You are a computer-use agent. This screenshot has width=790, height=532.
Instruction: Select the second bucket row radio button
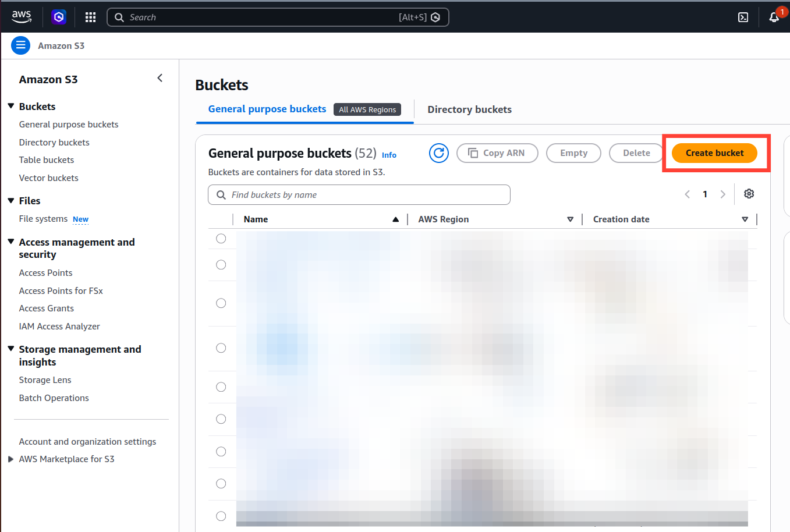click(221, 265)
